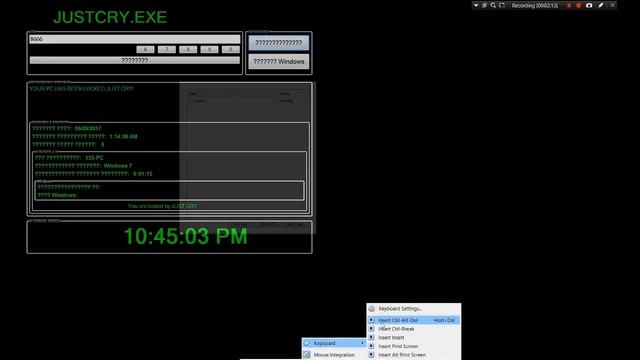640x360 pixels.
Task: Click the second icon in recording toolbar next to dropdown
Action: click(x=484, y=5)
